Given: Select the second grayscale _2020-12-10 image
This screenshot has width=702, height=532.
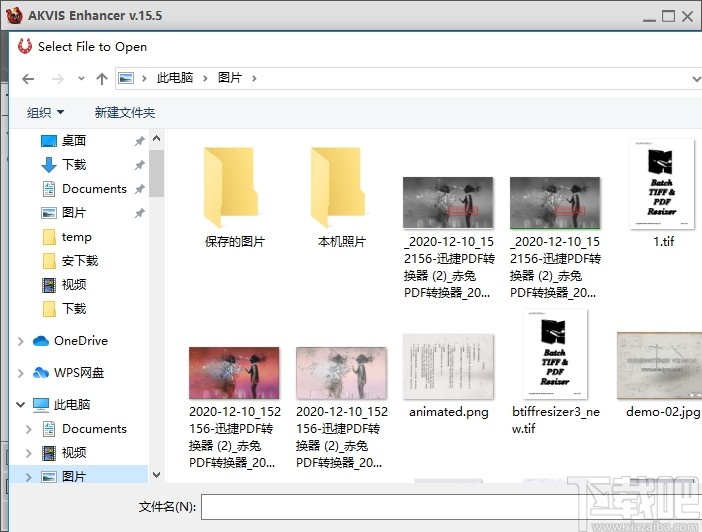Looking at the screenshot, I should click(555, 237).
